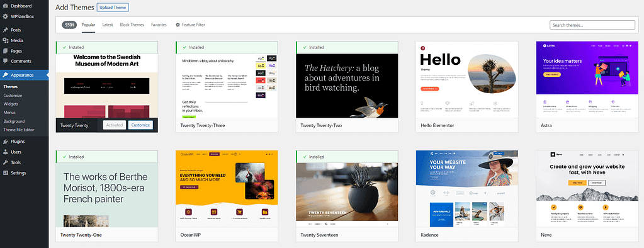Click the Dashboard icon in sidebar
Image resolution: width=644 pixels, height=248 pixels.
point(5,6)
